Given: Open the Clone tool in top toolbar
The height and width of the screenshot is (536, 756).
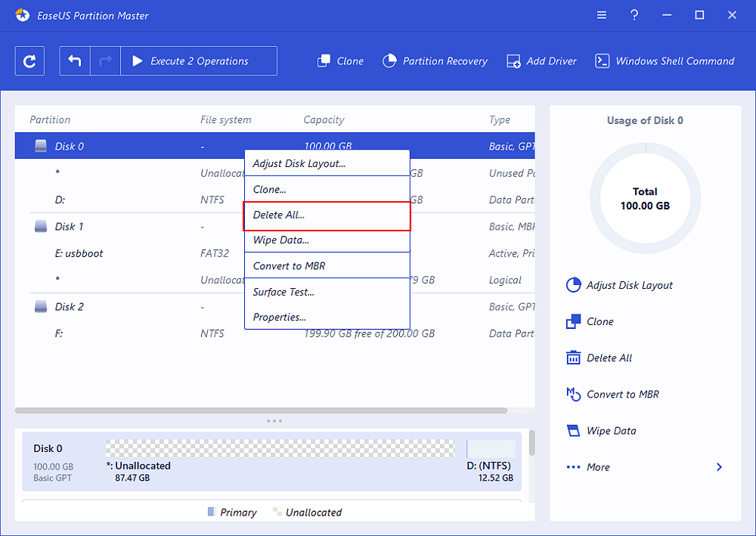Looking at the screenshot, I should point(340,61).
